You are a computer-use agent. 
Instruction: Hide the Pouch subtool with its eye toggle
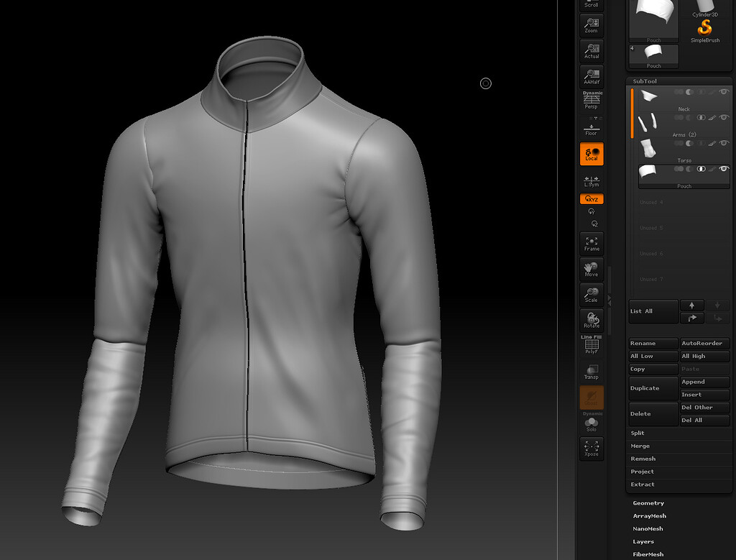(x=722, y=168)
